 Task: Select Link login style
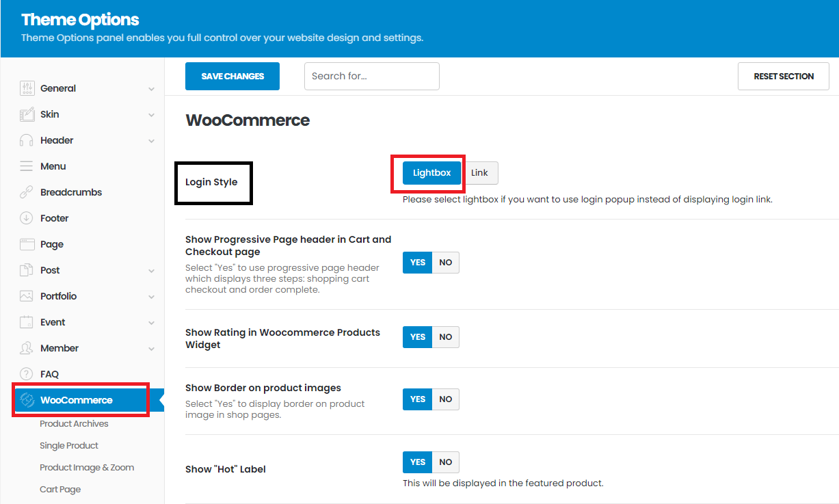click(x=479, y=173)
